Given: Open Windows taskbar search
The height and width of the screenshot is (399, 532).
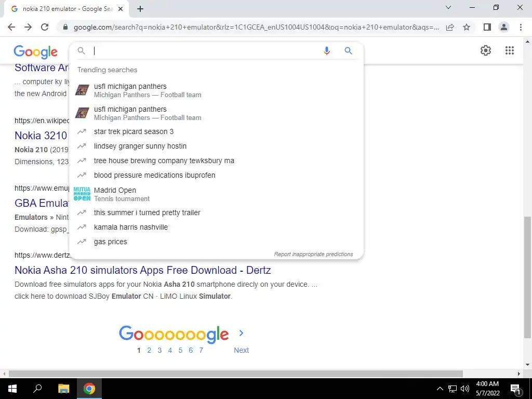Looking at the screenshot, I should click(x=37, y=389).
